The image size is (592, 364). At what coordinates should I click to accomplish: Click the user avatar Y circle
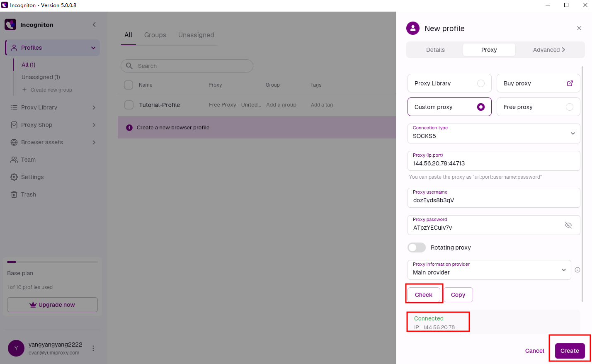point(16,348)
